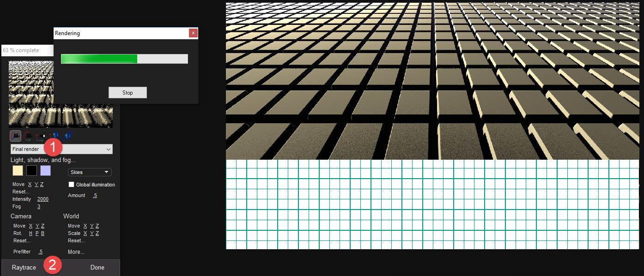Viewport: 644px width, 276px height.
Task: Expand the Skies dropdown
Action: pos(90,172)
